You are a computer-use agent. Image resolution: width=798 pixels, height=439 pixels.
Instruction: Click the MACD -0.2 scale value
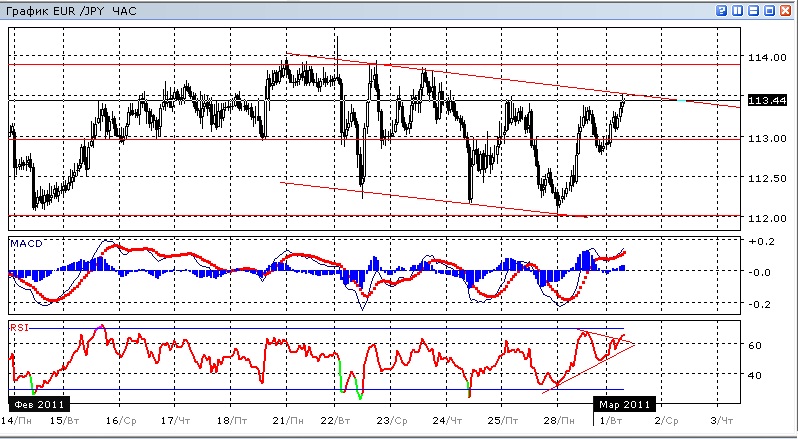pos(761,304)
